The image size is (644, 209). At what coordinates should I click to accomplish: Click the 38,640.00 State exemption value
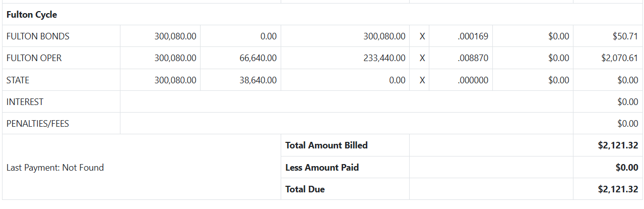pos(258,80)
